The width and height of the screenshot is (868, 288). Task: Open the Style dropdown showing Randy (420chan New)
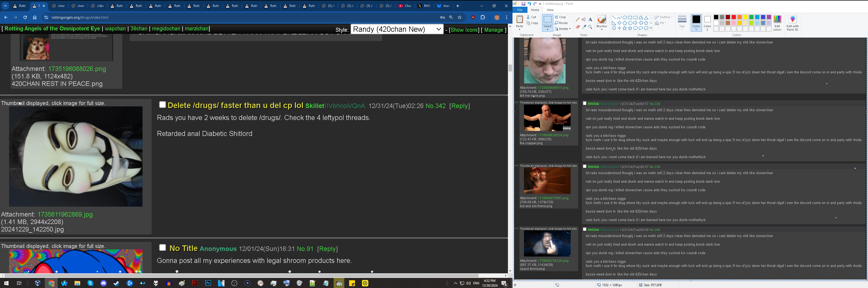[x=397, y=29]
